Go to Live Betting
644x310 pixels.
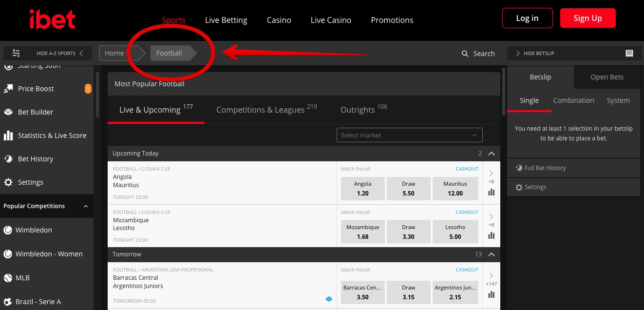[x=226, y=20]
